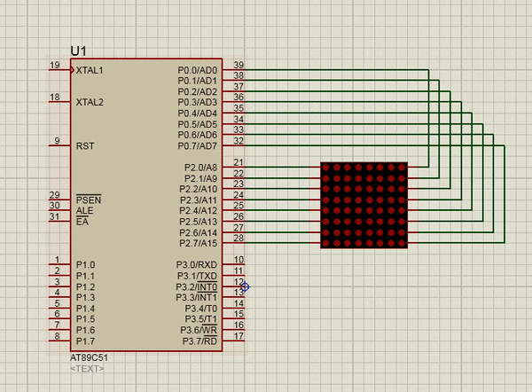Click the ALE pin label

84,211
